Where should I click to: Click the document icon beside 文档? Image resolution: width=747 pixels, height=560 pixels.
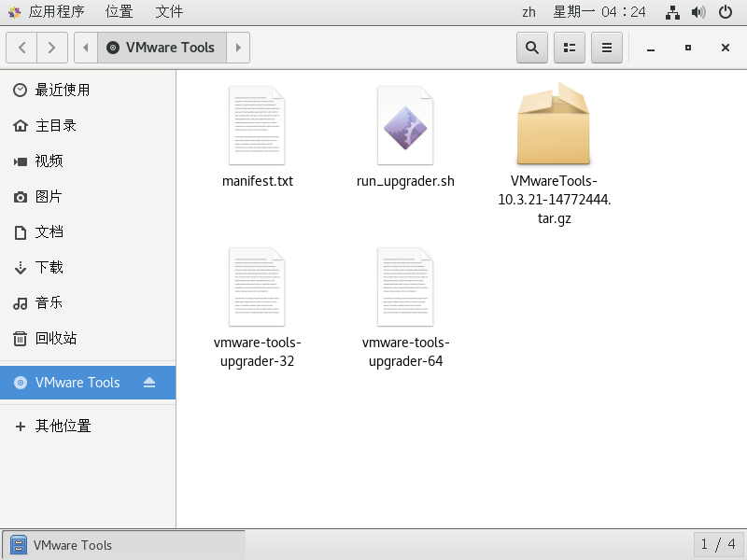[x=20, y=232]
